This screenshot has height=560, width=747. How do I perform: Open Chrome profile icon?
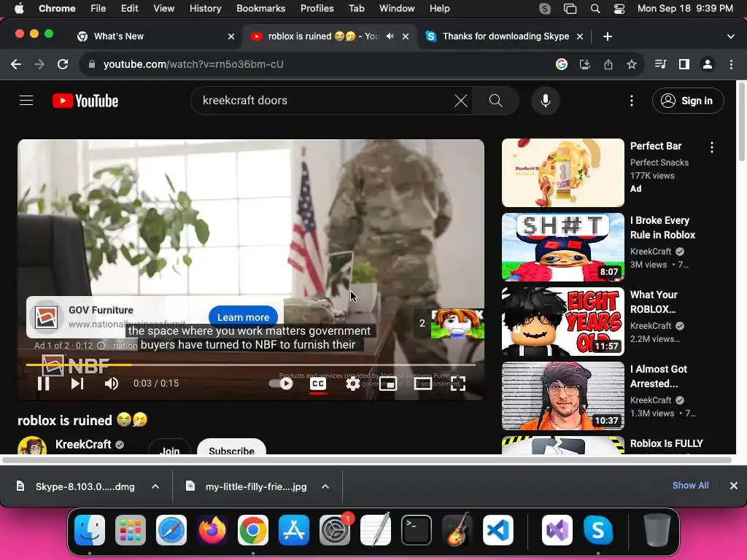pyautogui.click(x=708, y=64)
